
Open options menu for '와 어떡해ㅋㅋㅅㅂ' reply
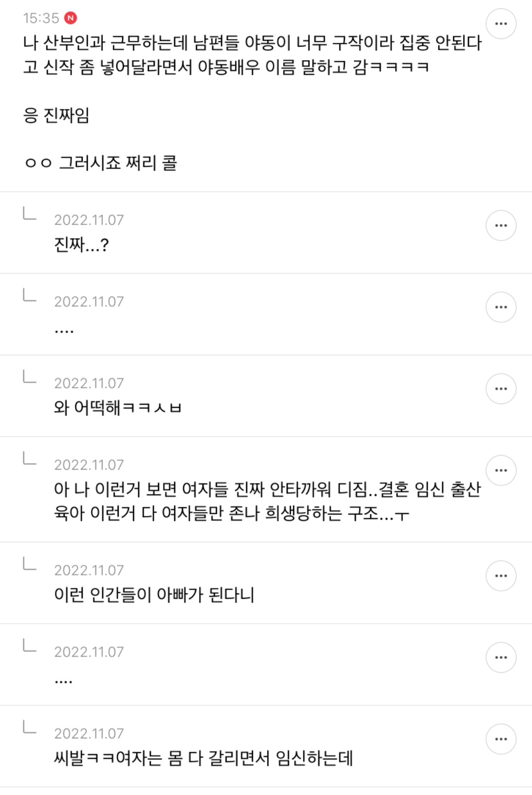click(x=500, y=389)
